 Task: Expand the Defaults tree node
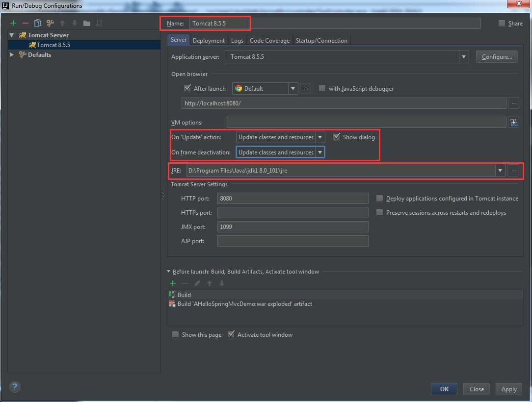click(12, 54)
